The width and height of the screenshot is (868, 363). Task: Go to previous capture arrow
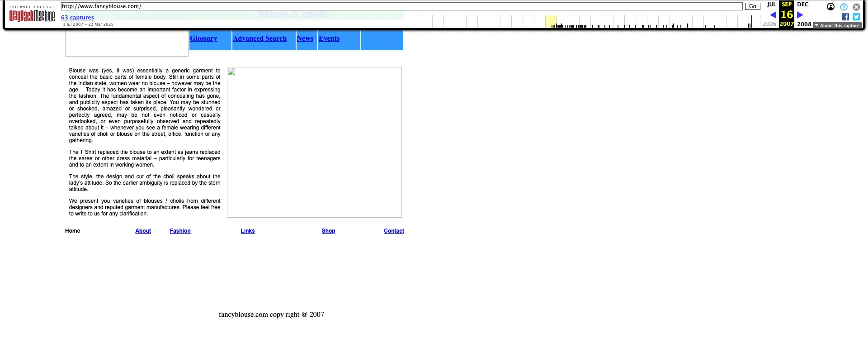pyautogui.click(x=773, y=15)
